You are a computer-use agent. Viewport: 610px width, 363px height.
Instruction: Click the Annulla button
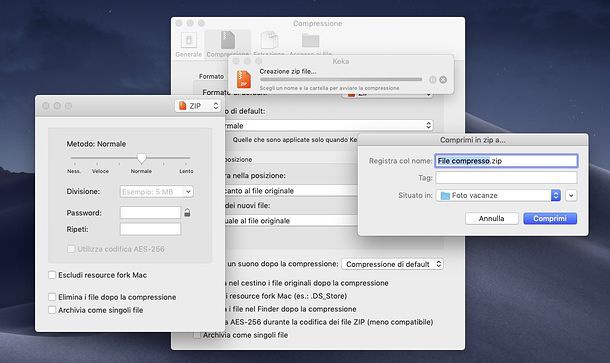[491, 218]
